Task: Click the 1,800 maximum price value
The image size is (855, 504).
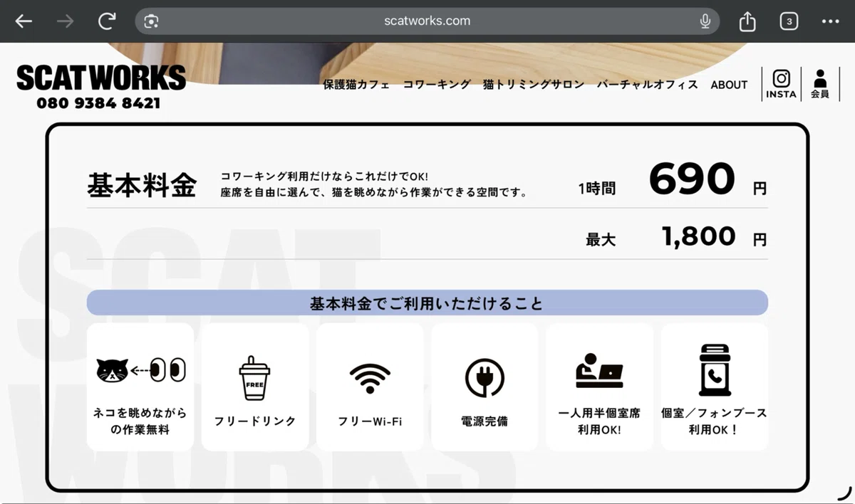Action: [699, 236]
